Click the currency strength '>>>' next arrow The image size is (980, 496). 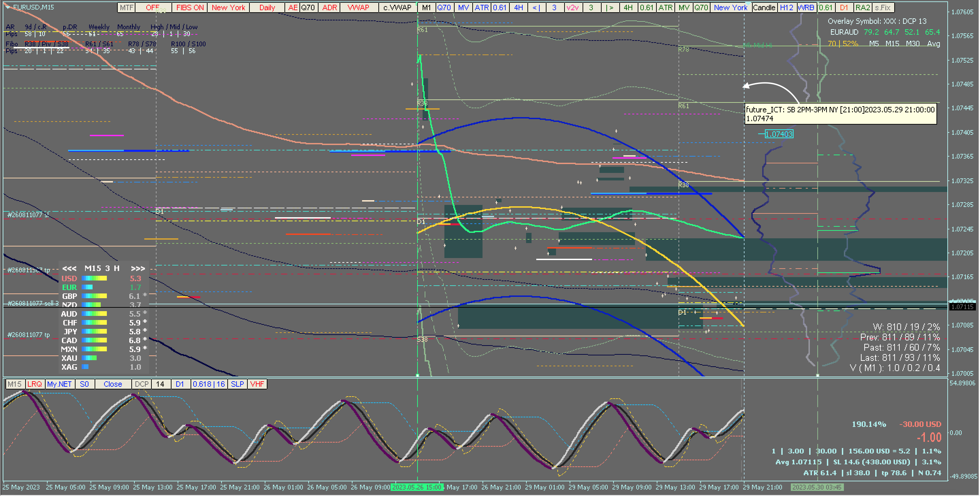pos(138,269)
